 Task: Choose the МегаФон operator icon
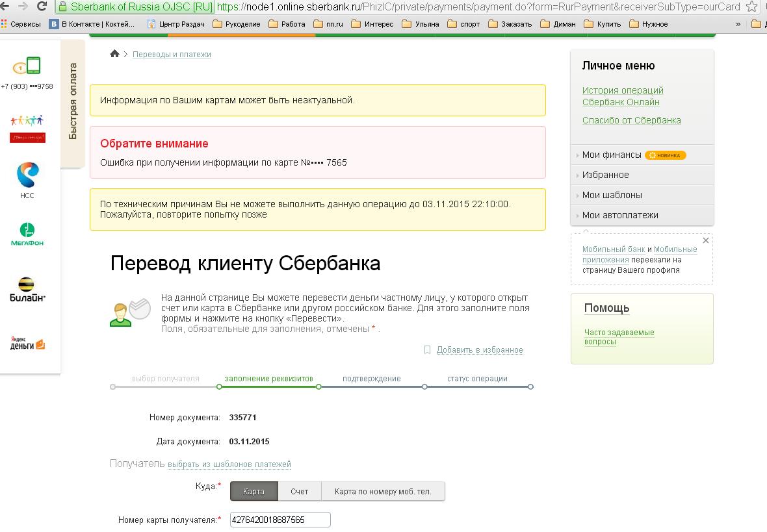(27, 234)
